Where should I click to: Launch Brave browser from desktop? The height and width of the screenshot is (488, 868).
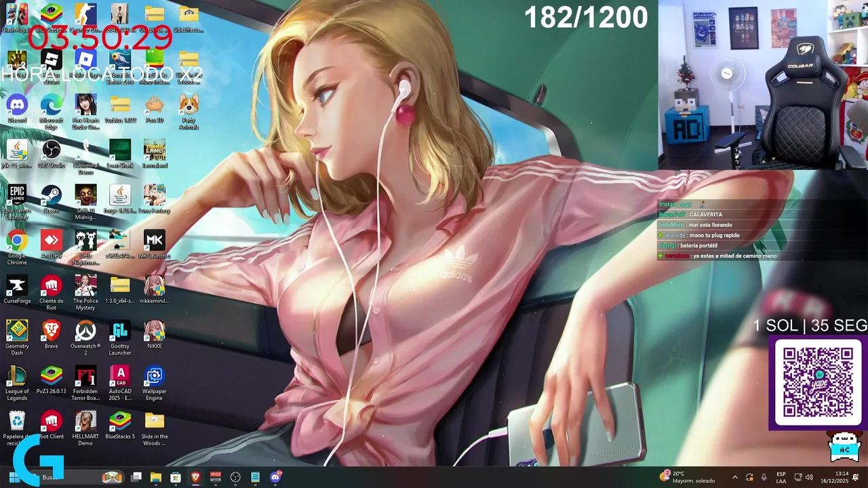click(x=52, y=335)
